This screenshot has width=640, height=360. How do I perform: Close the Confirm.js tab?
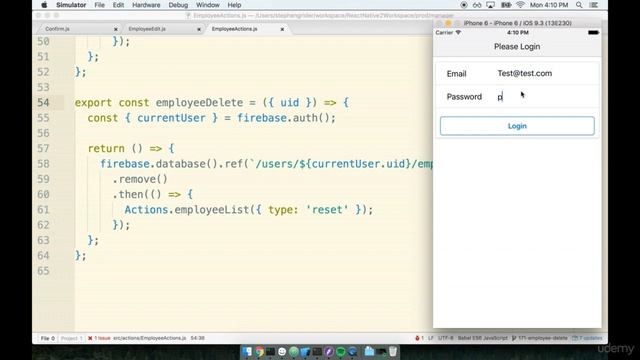point(116,29)
